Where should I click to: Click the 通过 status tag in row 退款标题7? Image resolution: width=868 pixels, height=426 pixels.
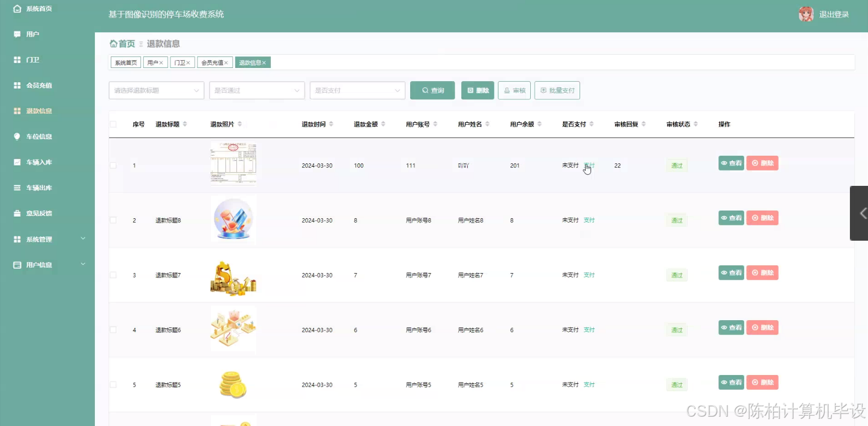677,275
